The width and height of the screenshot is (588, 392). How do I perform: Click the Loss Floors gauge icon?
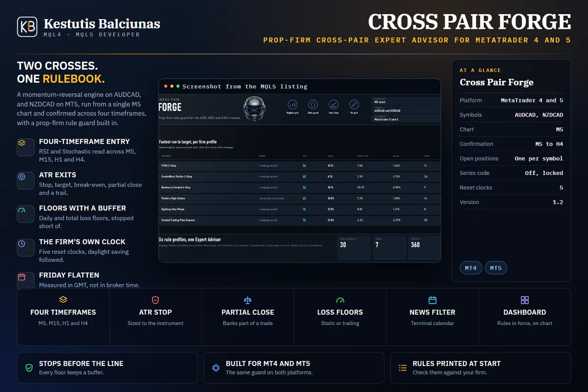pyautogui.click(x=340, y=300)
